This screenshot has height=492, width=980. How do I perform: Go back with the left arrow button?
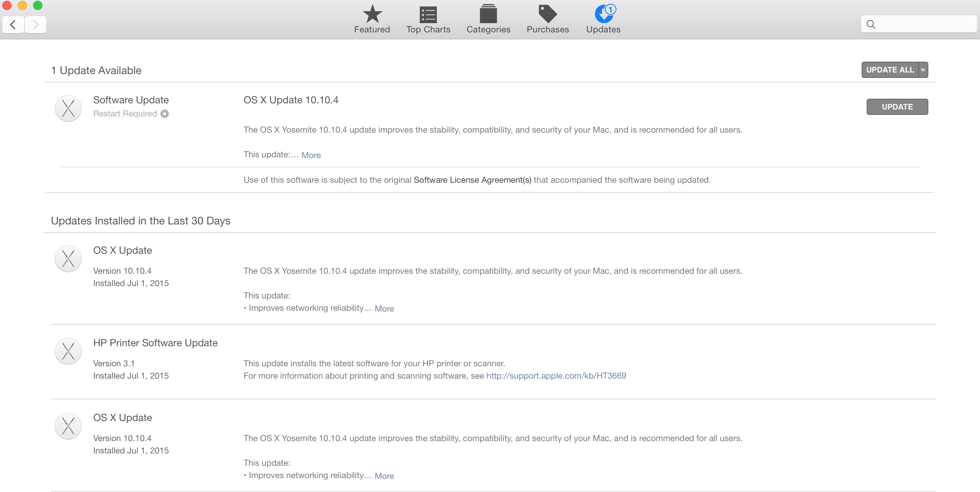click(13, 25)
